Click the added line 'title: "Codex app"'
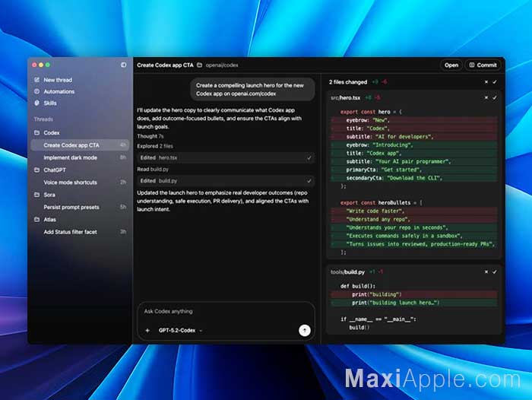This screenshot has height=400, width=532. point(415,153)
